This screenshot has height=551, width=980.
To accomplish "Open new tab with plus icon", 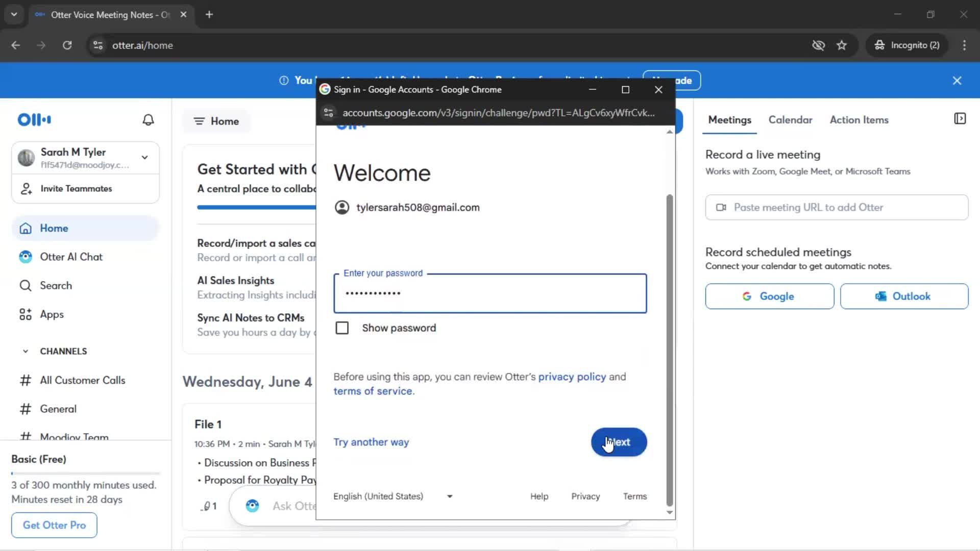I will [x=209, y=15].
